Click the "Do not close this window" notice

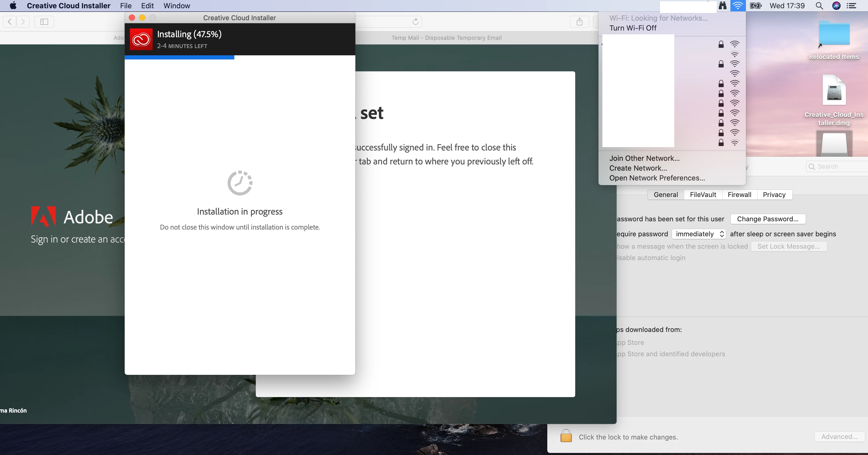click(x=240, y=227)
